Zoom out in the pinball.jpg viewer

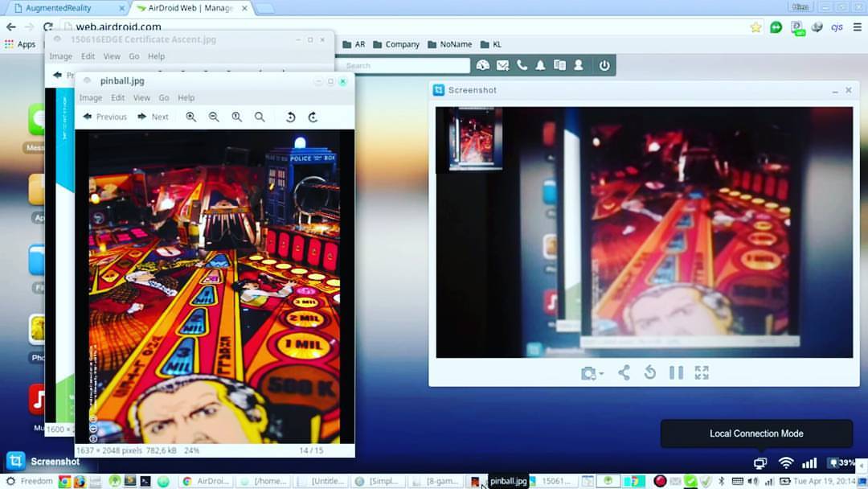coord(214,117)
